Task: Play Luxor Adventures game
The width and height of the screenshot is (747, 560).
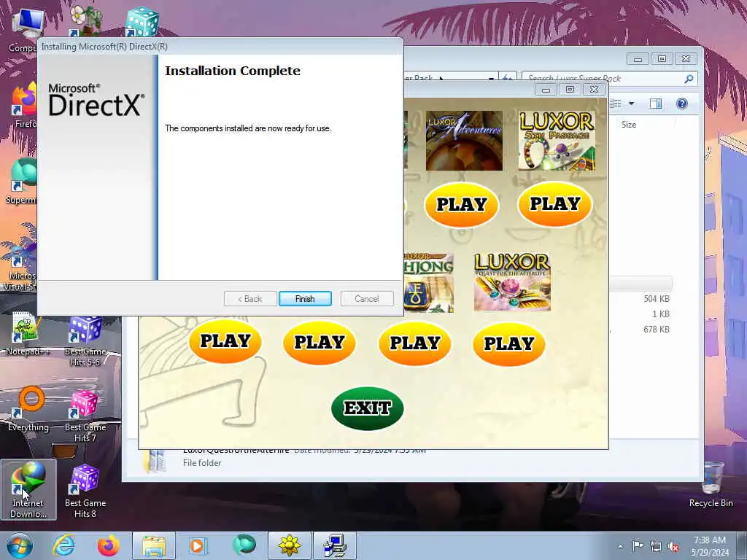Action: click(x=462, y=204)
